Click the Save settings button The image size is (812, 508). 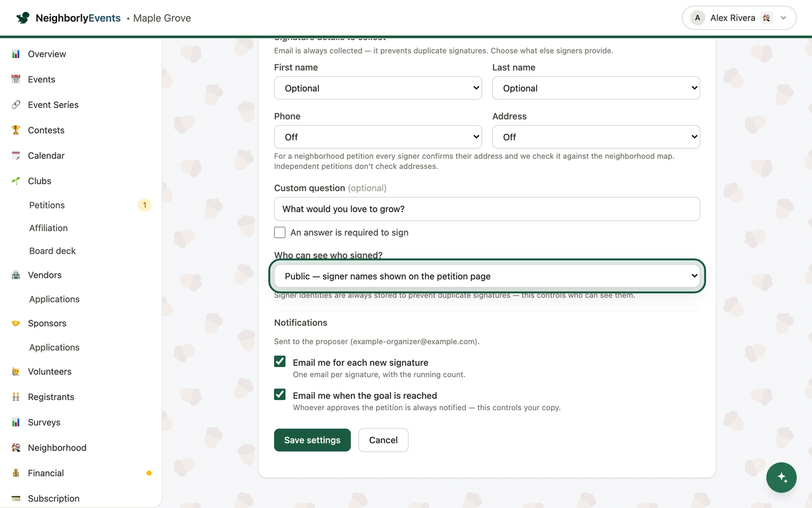point(312,440)
